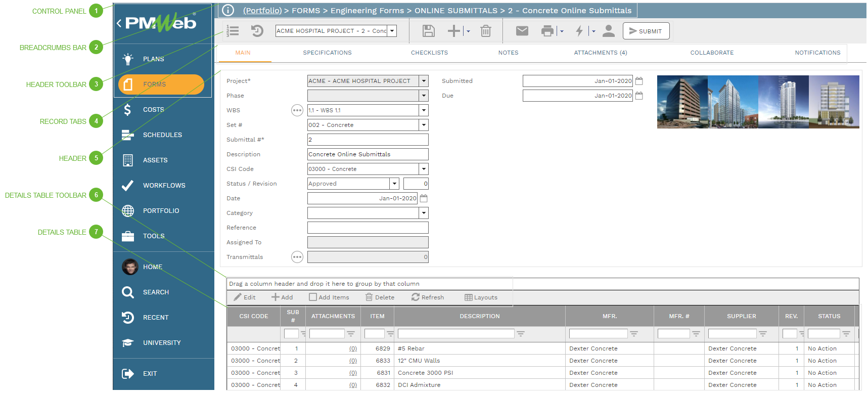Screen dimensions: 868x393
Task: Click Layouts in details table toolbar
Action: 481,297
